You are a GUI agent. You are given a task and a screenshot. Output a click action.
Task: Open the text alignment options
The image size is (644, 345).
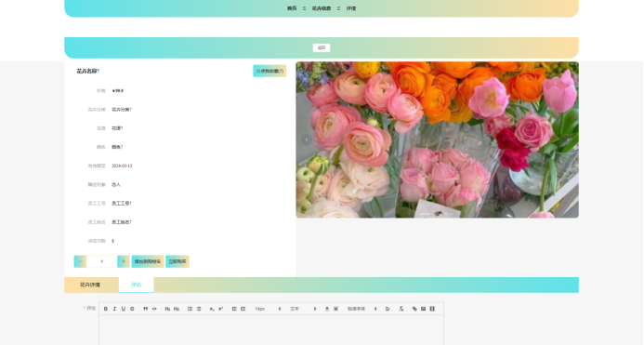(388, 309)
